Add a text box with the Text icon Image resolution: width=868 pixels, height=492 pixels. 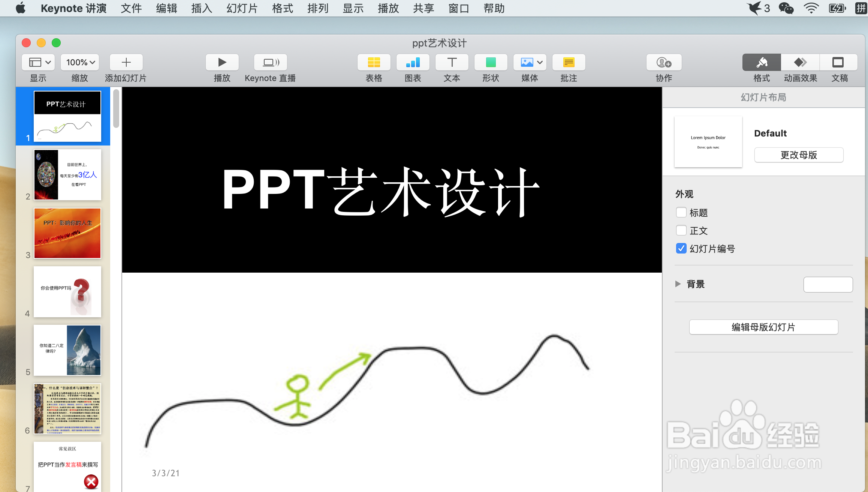[x=452, y=62]
